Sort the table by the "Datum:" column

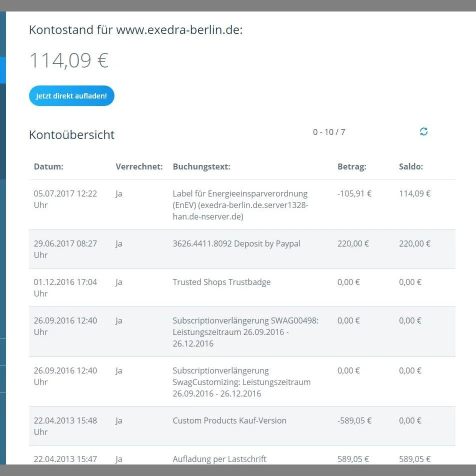point(48,166)
